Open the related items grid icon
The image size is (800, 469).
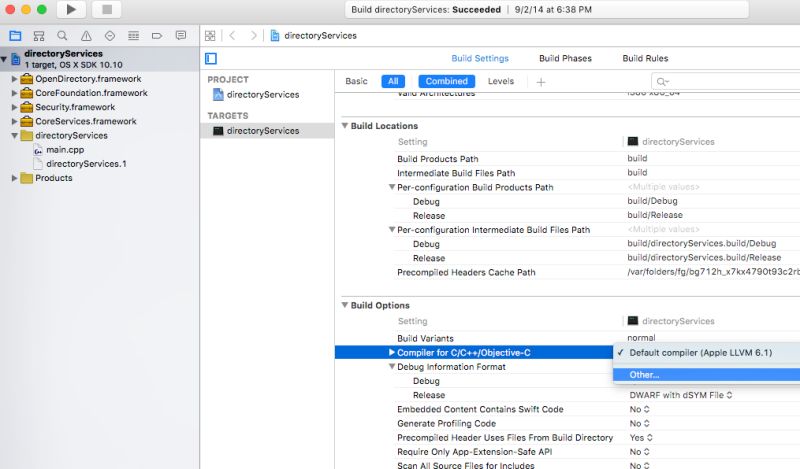210,36
